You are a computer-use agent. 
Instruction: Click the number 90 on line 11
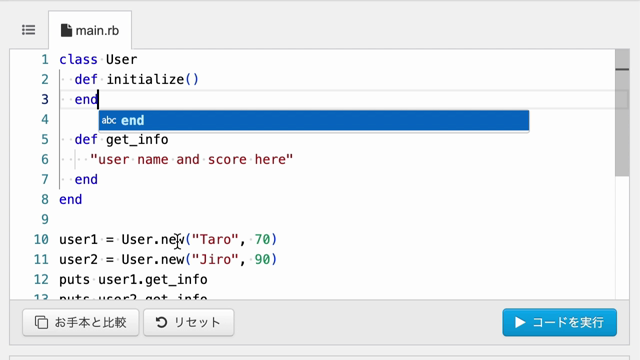262,259
